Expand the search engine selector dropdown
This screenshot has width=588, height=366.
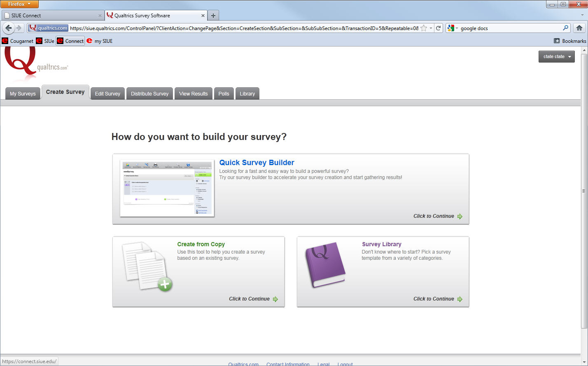(453, 28)
